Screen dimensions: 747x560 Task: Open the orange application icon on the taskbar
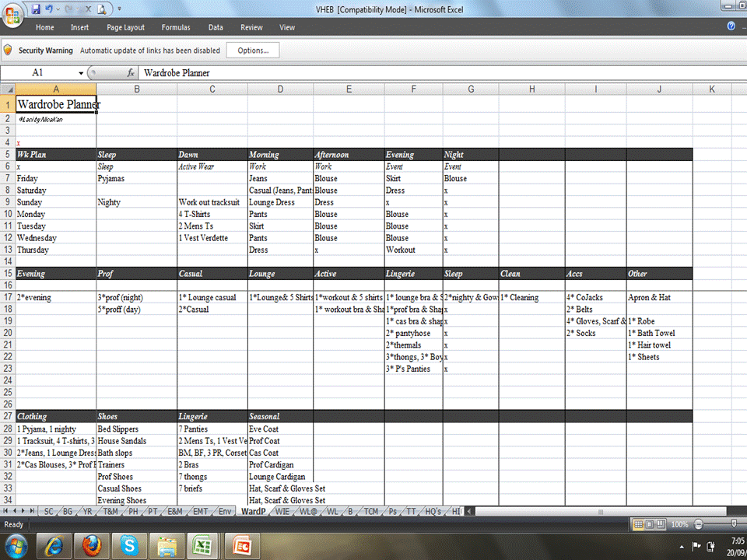point(242,546)
